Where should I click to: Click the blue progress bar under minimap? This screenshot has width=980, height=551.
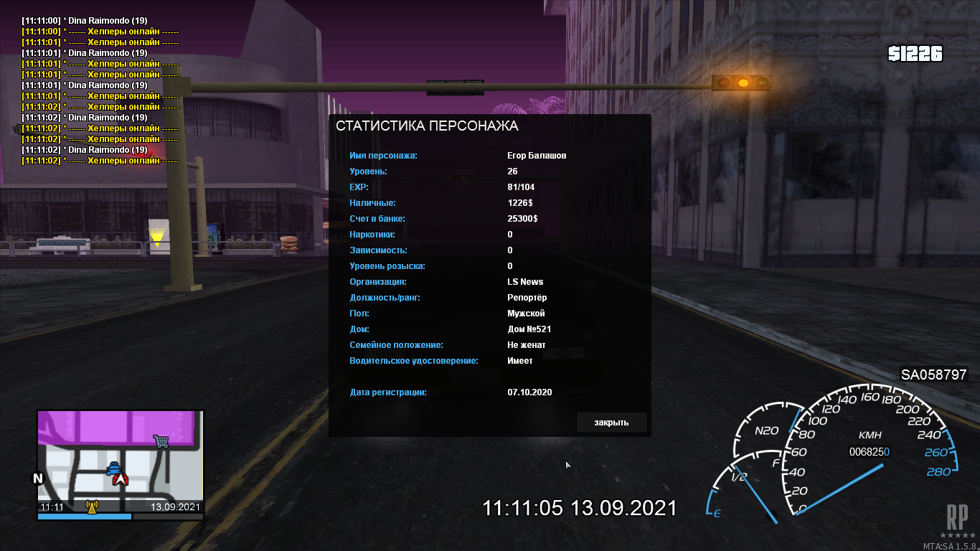[x=85, y=517]
